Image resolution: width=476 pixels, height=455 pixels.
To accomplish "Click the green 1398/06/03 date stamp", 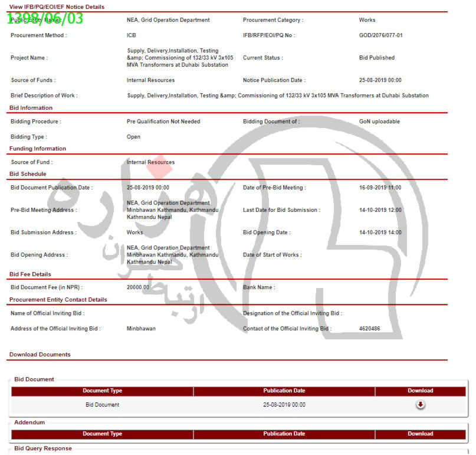I will pyautogui.click(x=45, y=18).
